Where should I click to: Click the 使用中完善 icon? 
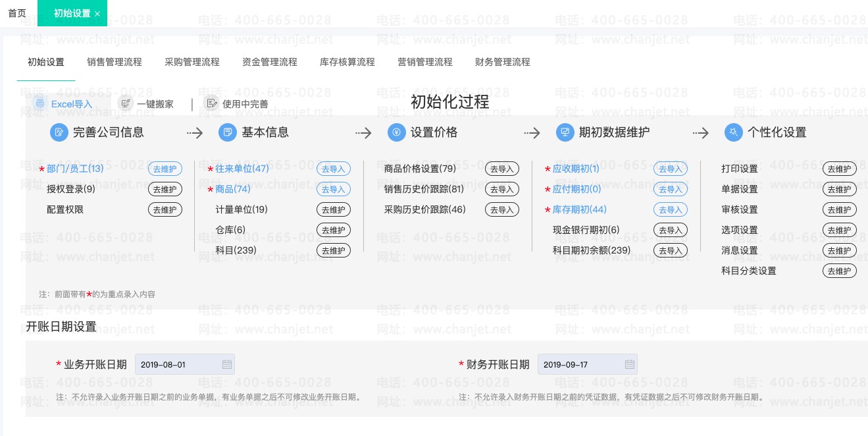pos(211,103)
